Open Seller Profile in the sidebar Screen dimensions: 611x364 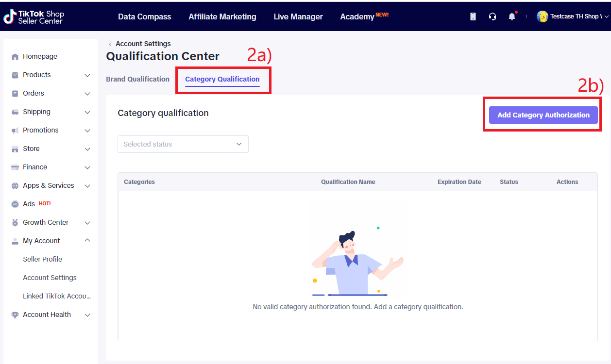coord(43,259)
